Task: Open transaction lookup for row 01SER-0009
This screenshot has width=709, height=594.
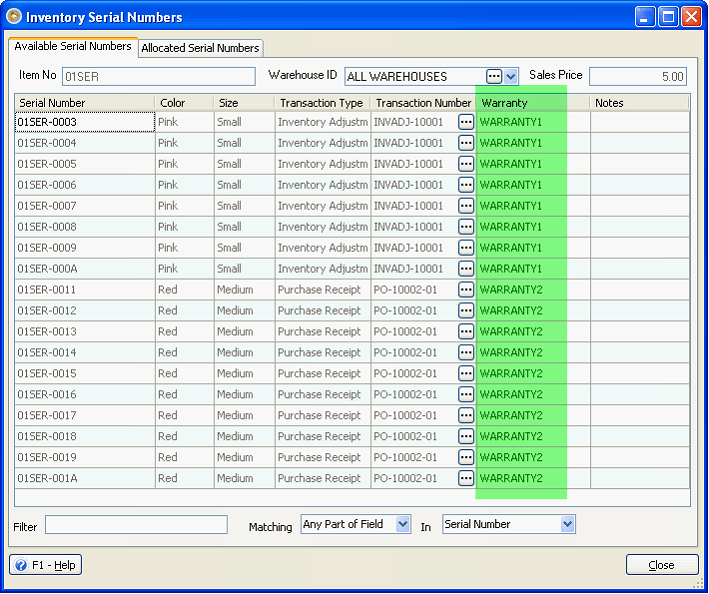Action: (466, 248)
